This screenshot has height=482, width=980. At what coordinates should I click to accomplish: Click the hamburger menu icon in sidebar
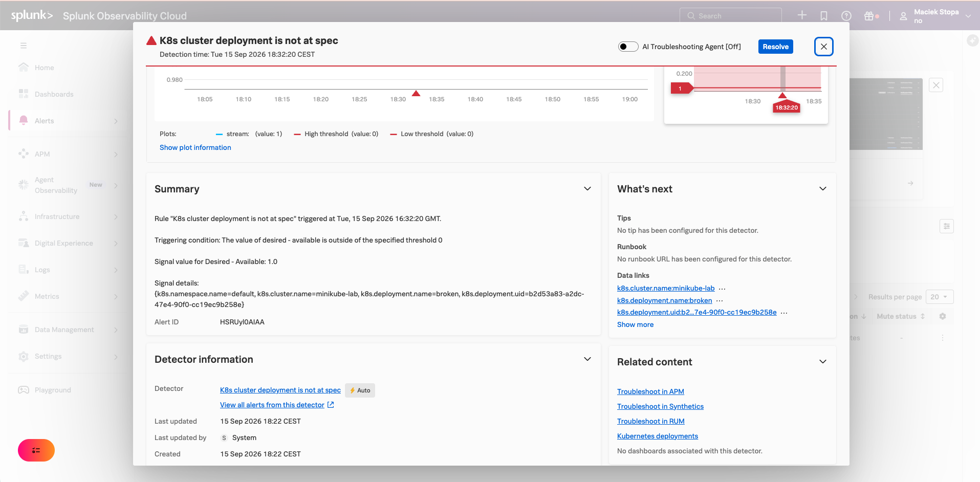tap(24, 46)
